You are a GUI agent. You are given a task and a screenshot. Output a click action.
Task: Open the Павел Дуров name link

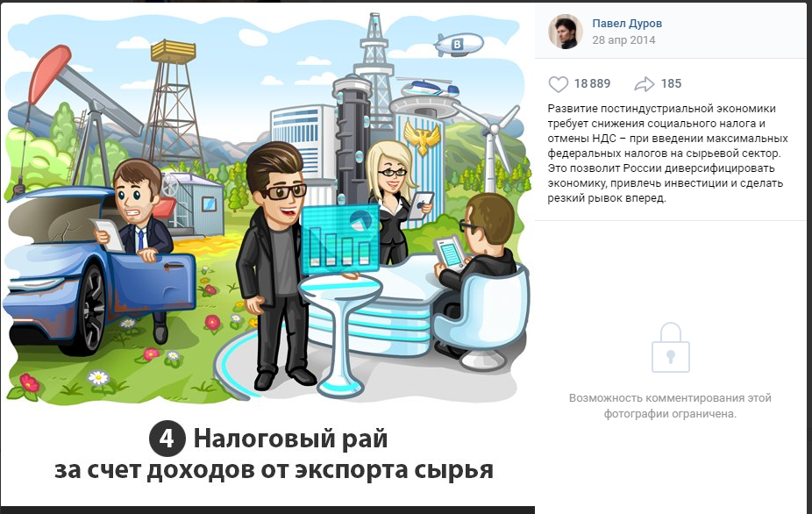627,24
